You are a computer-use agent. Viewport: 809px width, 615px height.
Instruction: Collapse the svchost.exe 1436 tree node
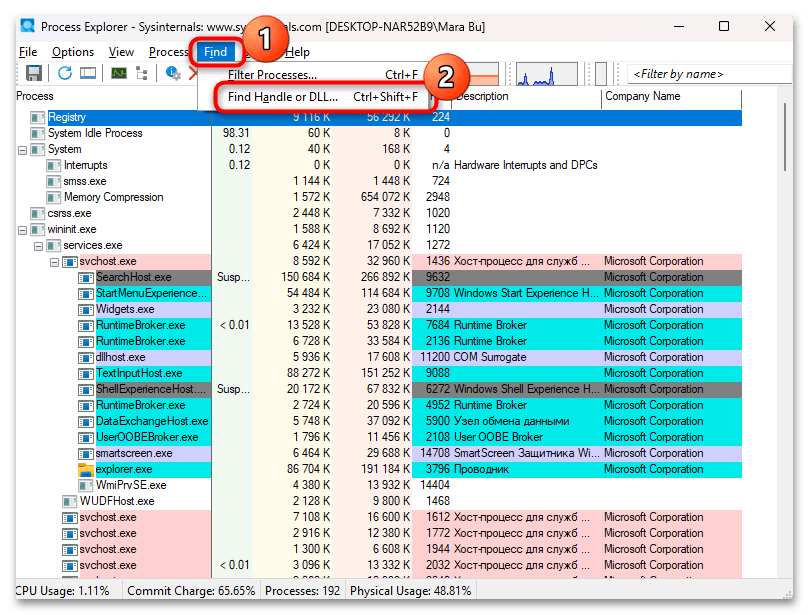click(54, 263)
